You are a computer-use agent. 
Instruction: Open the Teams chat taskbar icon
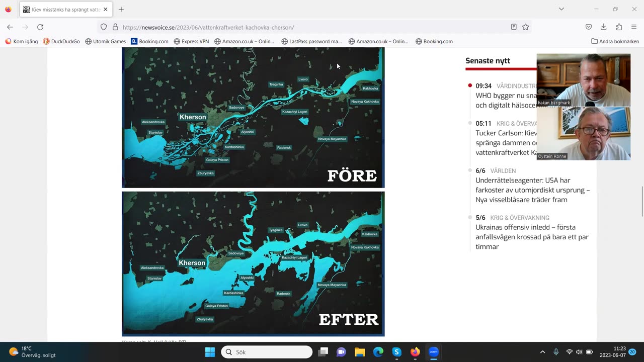coord(341,352)
